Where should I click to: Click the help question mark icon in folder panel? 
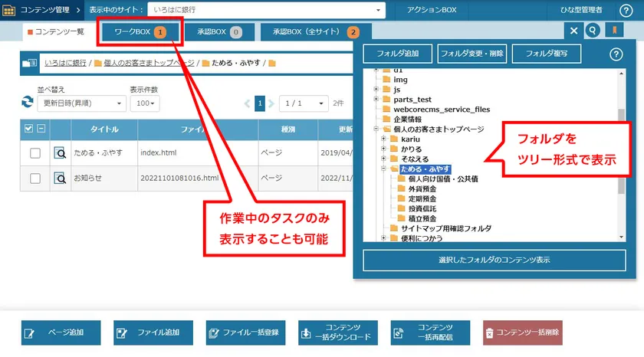[x=615, y=54]
